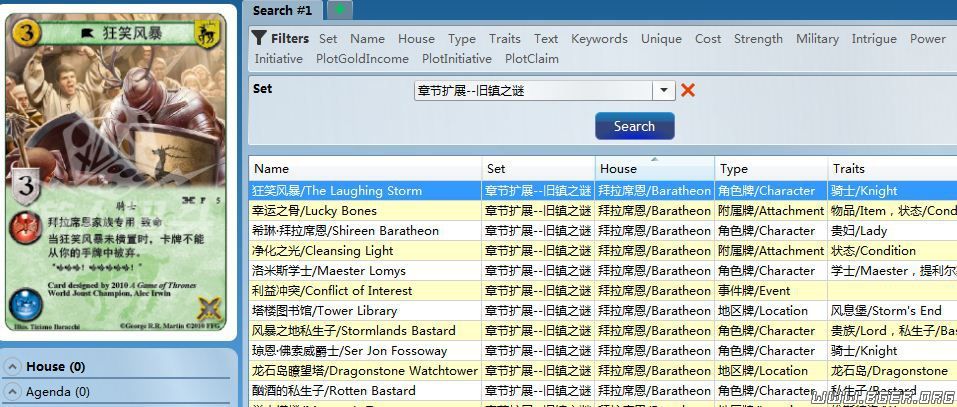The image size is (957, 407).
Task: Select the row 'Tower Library'
Action: click(x=602, y=311)
